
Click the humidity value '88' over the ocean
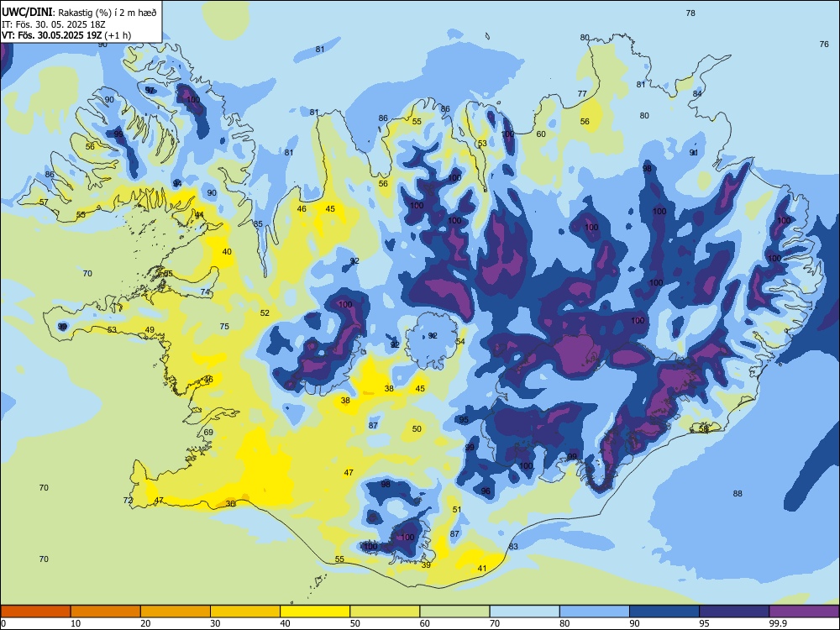(738, 493)
